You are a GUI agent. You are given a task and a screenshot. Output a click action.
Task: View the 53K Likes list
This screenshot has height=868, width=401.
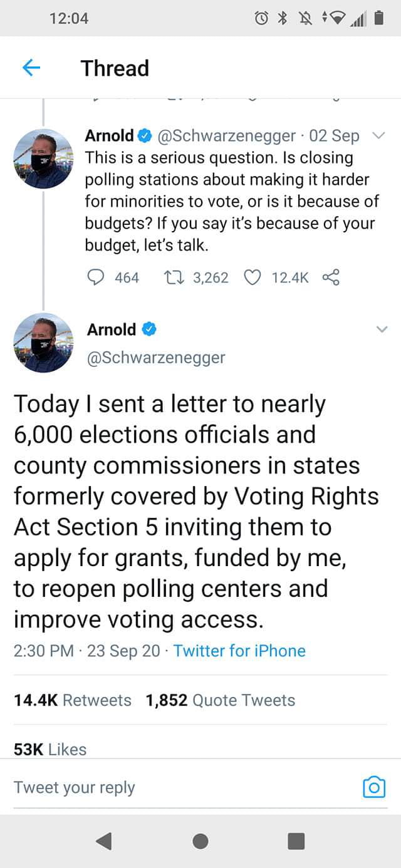(x=50, y=749)
